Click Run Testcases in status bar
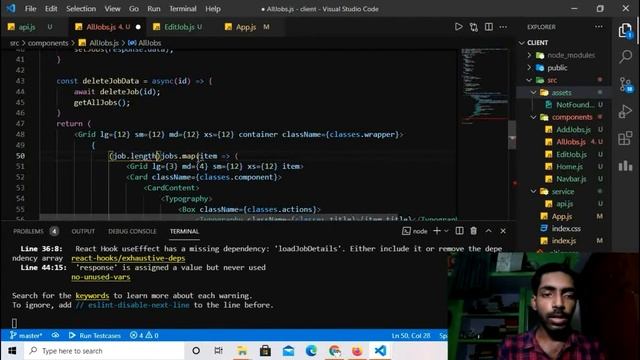This screenshot has width=640, height=360. [x=95, y=336]
